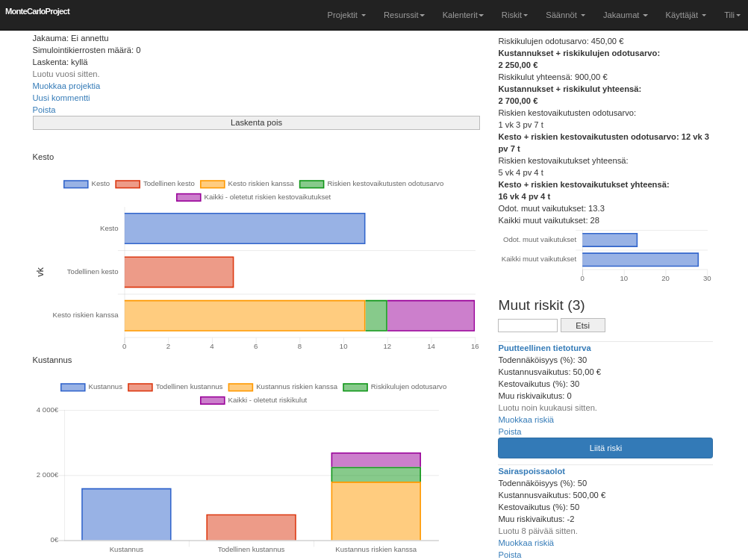This screenshot has width=748, height=560.
Task: Open the Kalenterit dropdown menu
Action: pyautogui.click(x=463, y=15)
